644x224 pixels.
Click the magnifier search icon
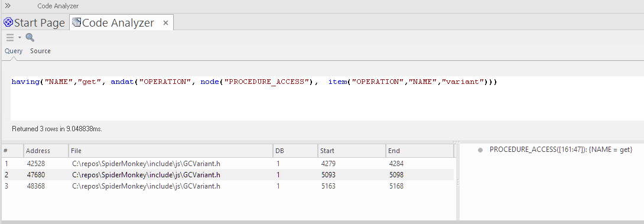30,38
